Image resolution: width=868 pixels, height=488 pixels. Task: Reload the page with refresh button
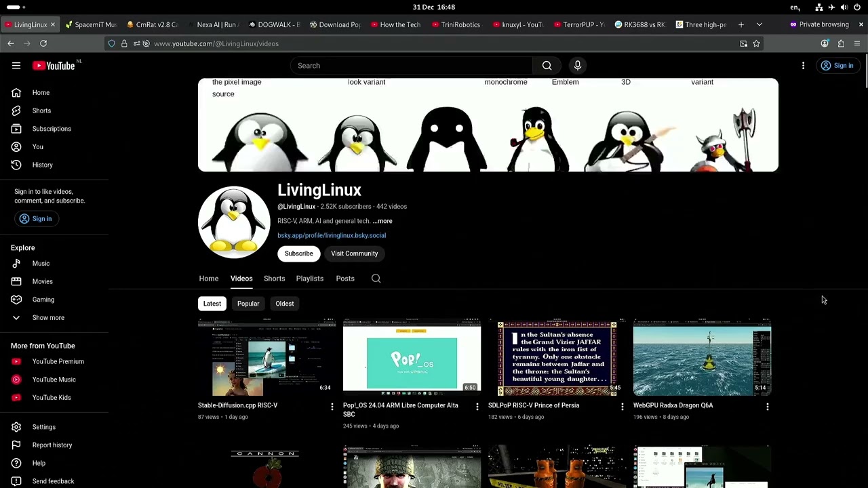pos(43,43)
